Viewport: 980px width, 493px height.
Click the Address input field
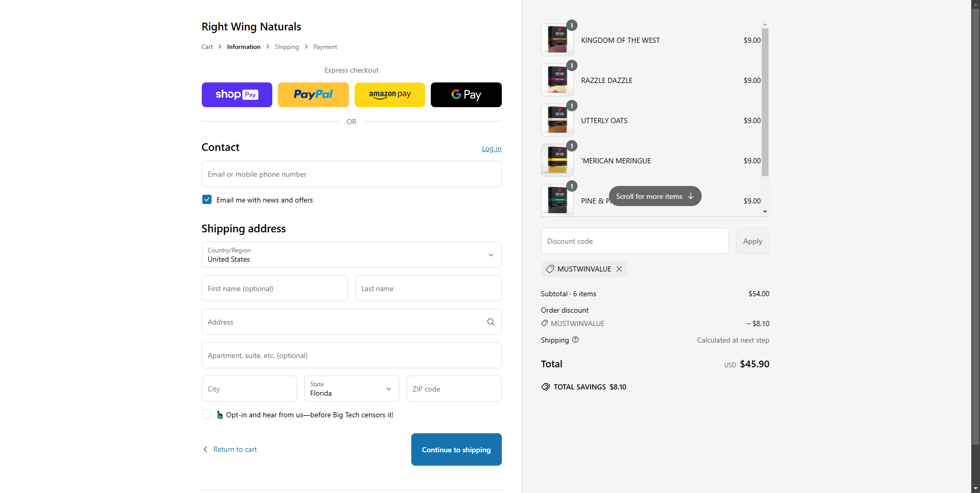352,322
